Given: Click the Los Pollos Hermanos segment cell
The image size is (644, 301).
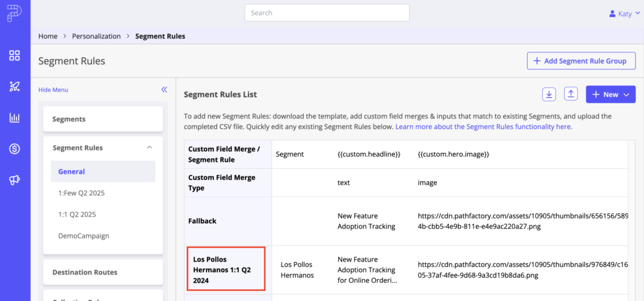Looking at the screenshot, I should point(297,270).
